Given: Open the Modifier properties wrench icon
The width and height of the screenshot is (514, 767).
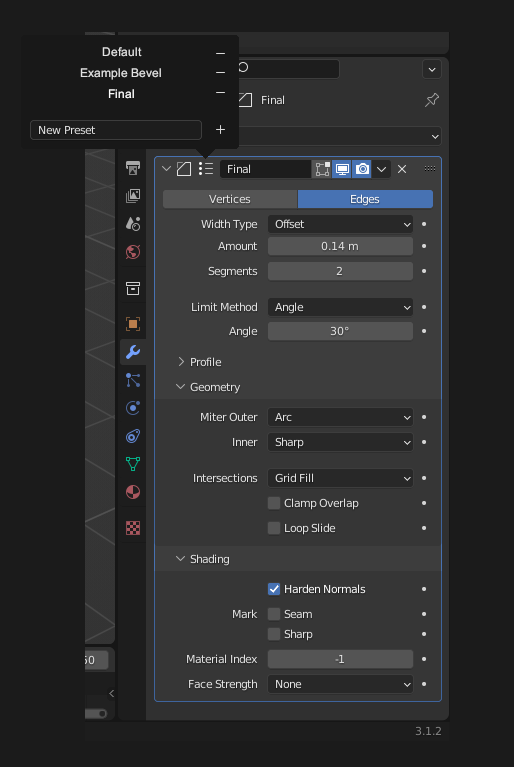Looking at the screenshot, I should pos(133,352).
